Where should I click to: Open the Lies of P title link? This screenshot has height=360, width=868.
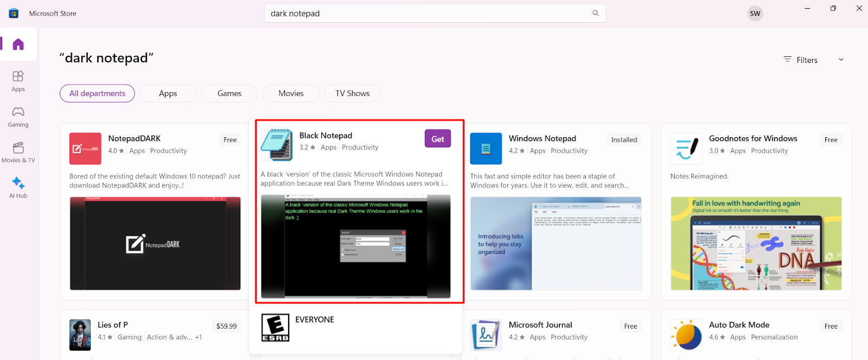(x=113, y=325)
